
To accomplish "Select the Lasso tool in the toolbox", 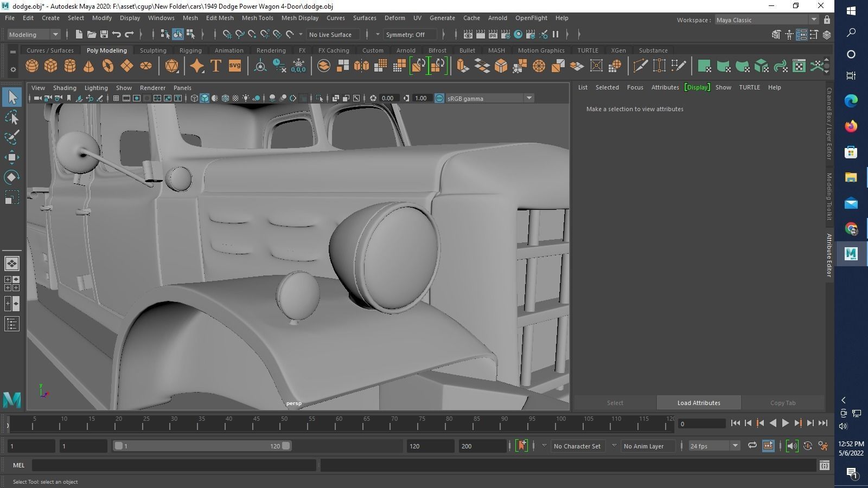I will click(12, 118).
